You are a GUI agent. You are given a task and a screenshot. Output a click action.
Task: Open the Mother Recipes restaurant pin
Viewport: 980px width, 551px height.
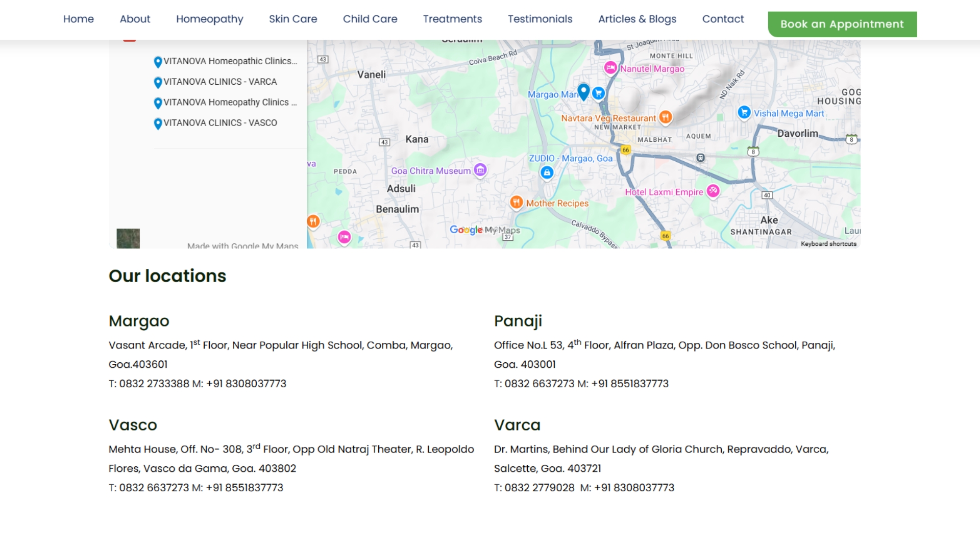(x=517, y=202)
